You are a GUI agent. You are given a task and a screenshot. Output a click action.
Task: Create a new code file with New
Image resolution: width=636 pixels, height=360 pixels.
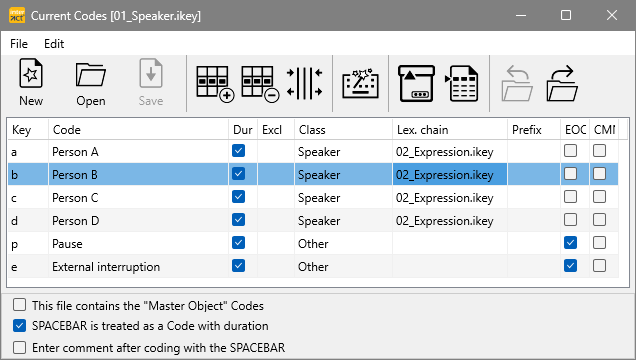pos(31,83)
